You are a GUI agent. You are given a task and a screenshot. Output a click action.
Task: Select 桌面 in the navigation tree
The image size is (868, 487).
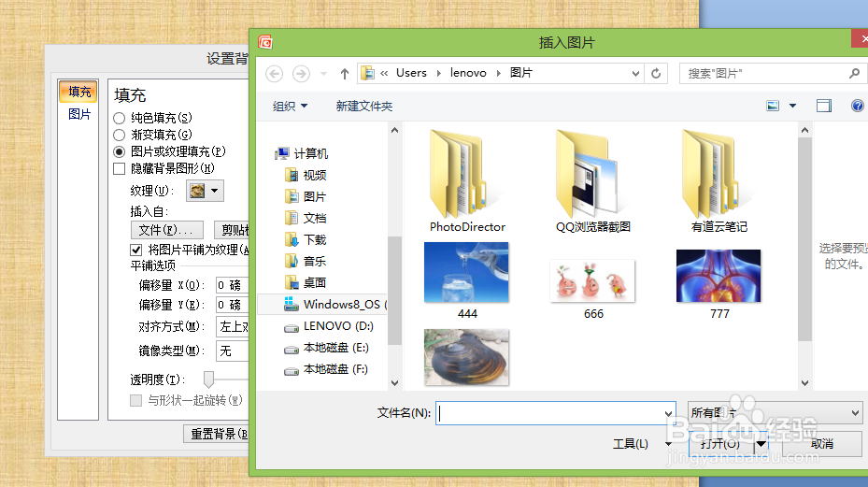click(306, 282)
